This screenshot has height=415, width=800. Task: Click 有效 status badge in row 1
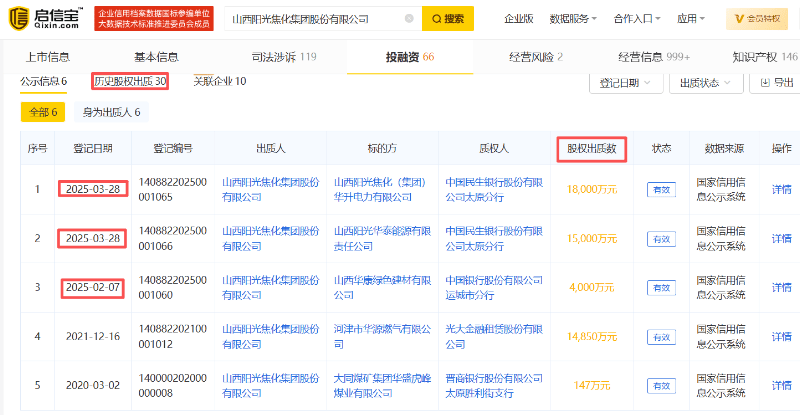[x=661, y=189]
